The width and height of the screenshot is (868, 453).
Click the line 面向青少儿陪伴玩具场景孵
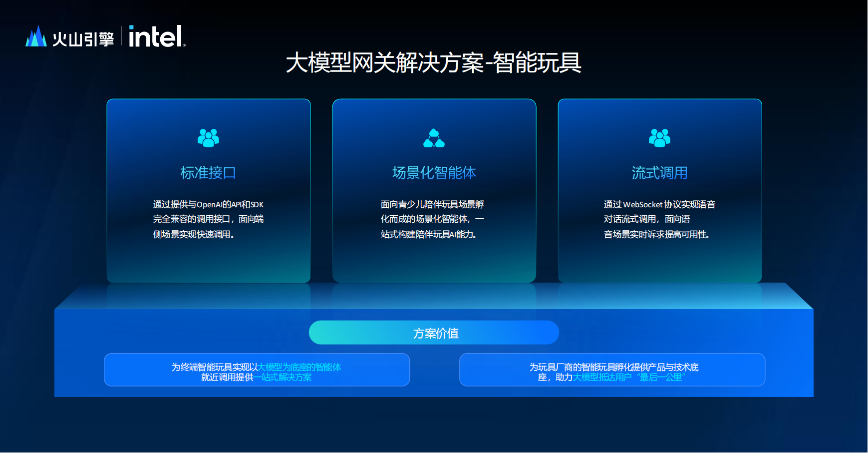(432, 204)
